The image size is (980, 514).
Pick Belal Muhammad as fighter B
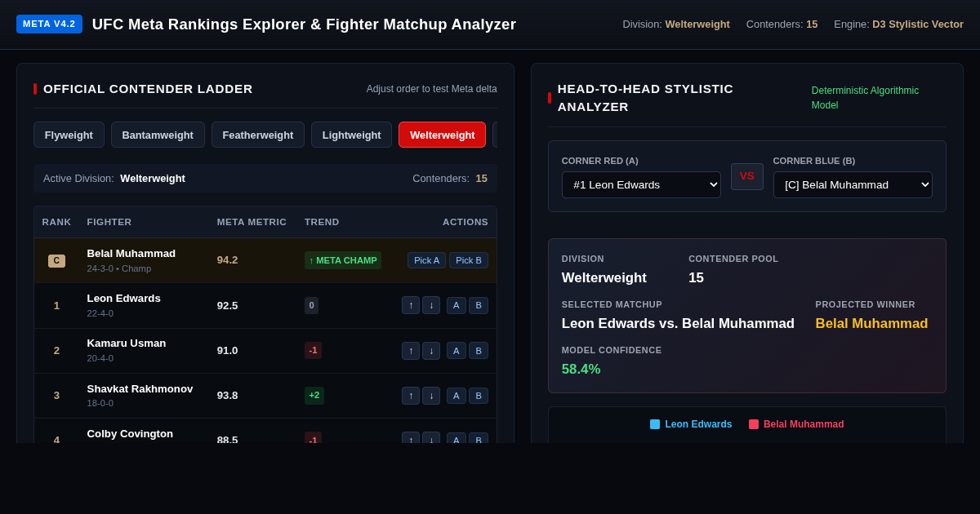click(x=469, y=260)
